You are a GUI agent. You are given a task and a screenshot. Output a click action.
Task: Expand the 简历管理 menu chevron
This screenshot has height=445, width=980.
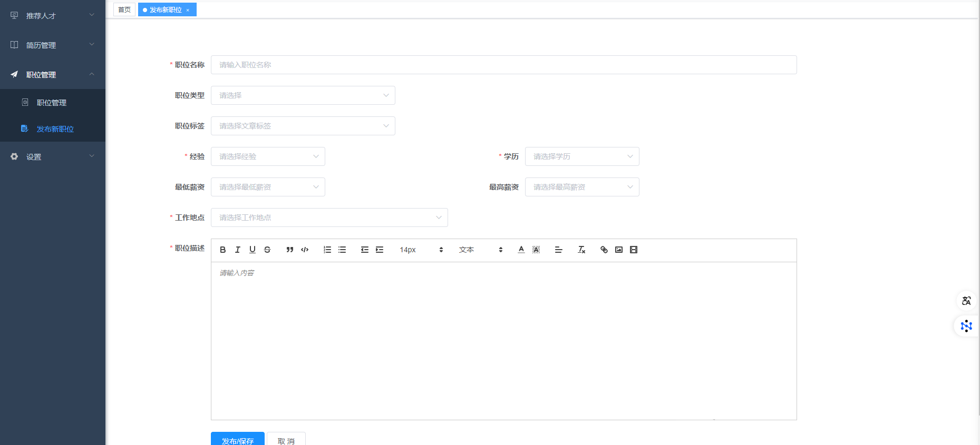coord(92,44)
